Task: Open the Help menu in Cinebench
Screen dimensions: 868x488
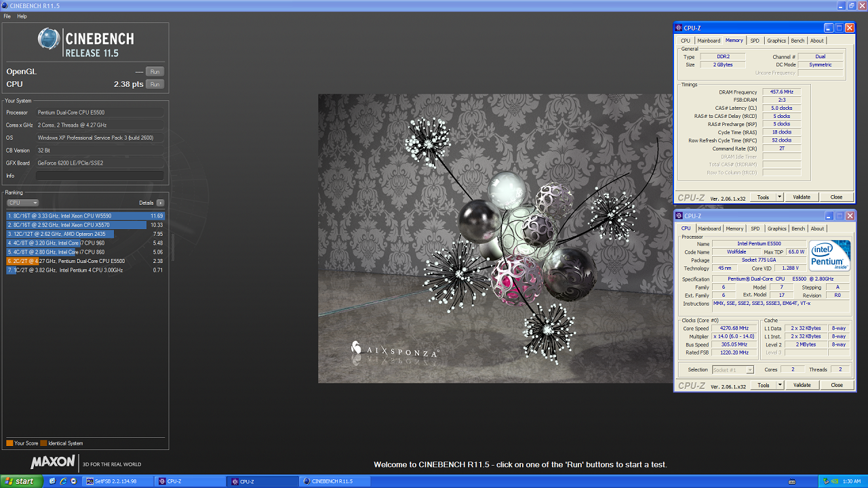Action: 22,16
